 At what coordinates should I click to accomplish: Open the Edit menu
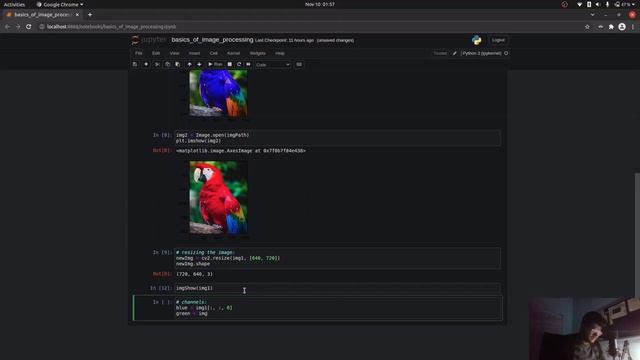click(156, 53)
